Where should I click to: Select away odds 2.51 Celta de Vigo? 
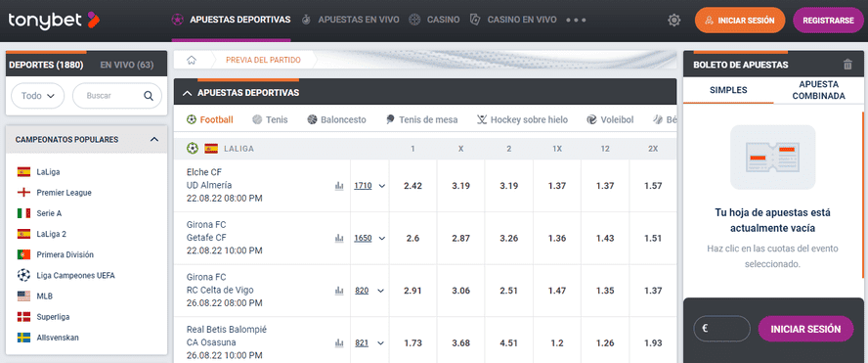point(508,291)
